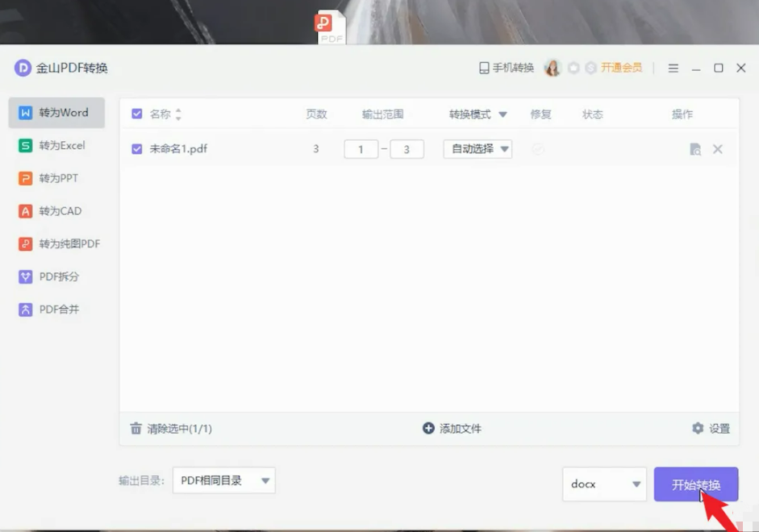The width and height of the screenshot is (759, 532).
Task: Click the plus icon to add files
Action: 428,429
